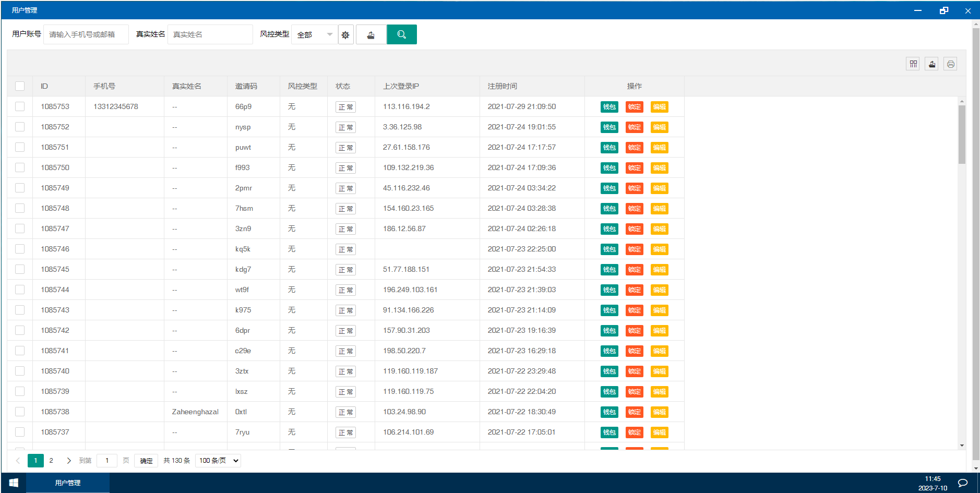Open the column filter grid icon
The height and width of the screenshot is (493, 980).
[x=913, y=64]
